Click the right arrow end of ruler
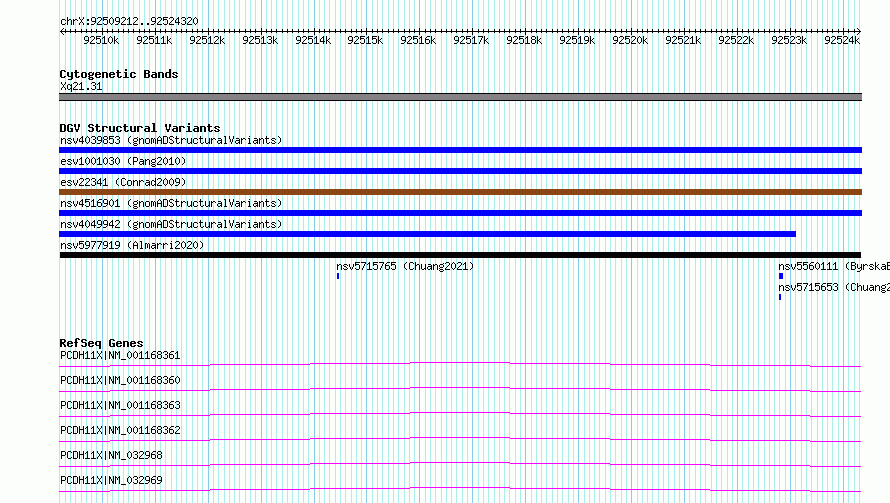Screen dimensions: 890x503 point(859,31)
